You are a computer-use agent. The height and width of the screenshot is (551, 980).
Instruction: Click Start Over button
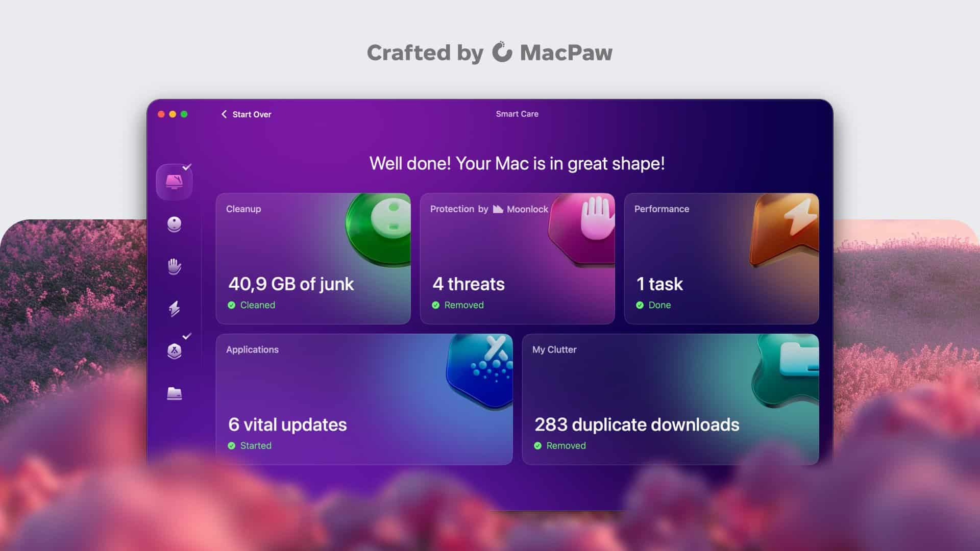click(x=247, y=114)
